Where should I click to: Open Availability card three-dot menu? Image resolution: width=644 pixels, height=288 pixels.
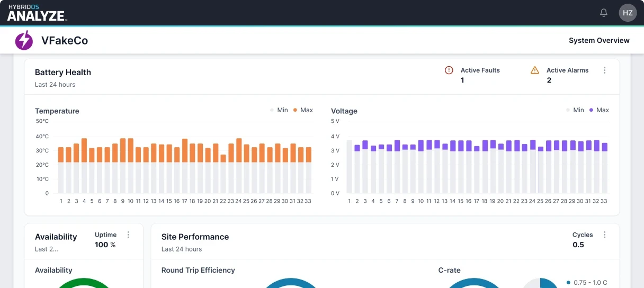pyautogui.click(x=128, y=235)
